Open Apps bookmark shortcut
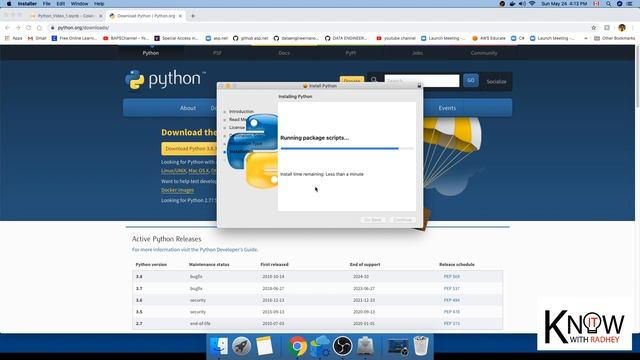The height and width of the screenshot is (360, 640). (14, 38)
